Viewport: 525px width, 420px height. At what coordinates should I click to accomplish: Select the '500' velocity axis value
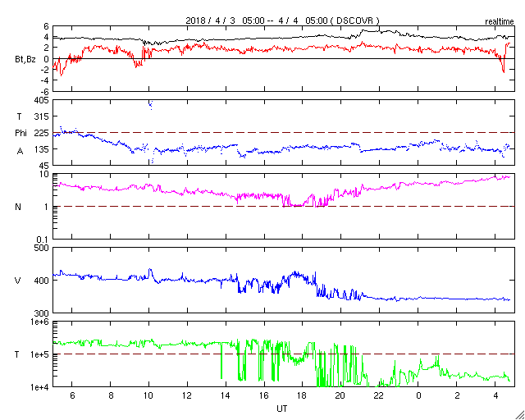coord(42,249)
